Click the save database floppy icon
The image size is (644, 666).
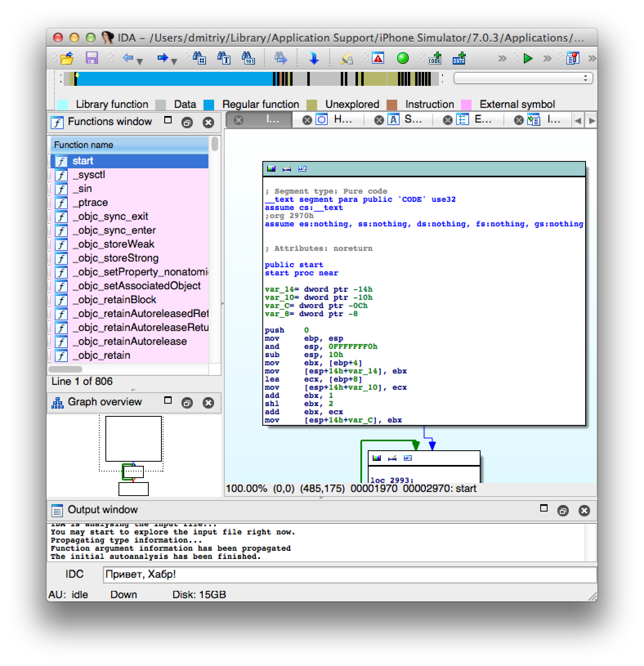pos(92,58)
